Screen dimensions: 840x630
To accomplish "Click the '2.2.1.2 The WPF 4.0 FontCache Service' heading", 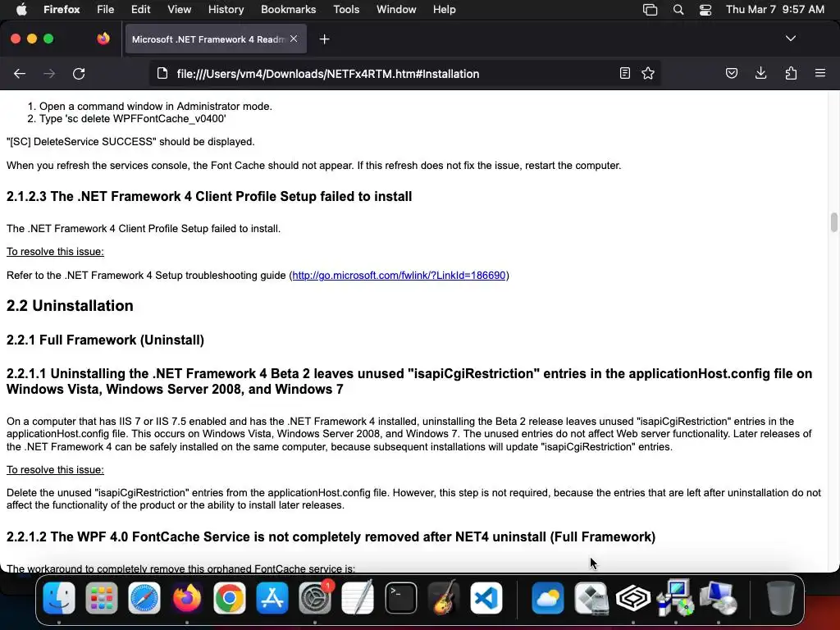I will (x=331, y=537).
